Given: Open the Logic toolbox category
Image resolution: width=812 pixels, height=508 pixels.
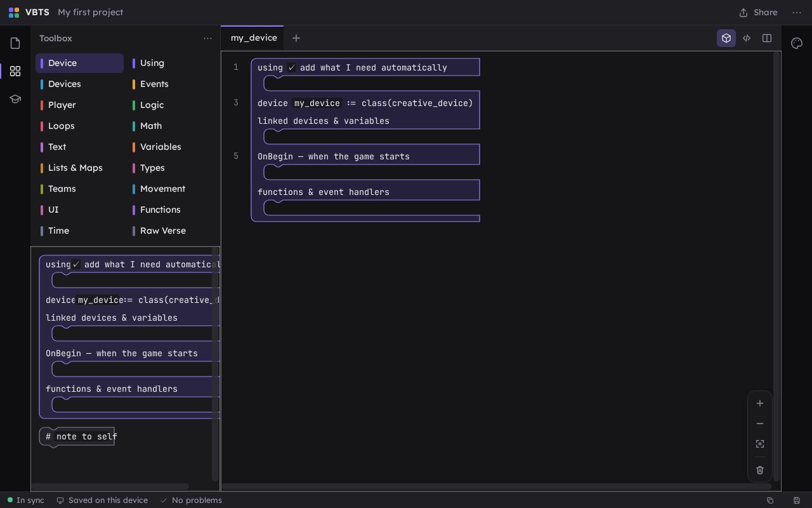Looking at the screenshot, I should click(171, 105).
